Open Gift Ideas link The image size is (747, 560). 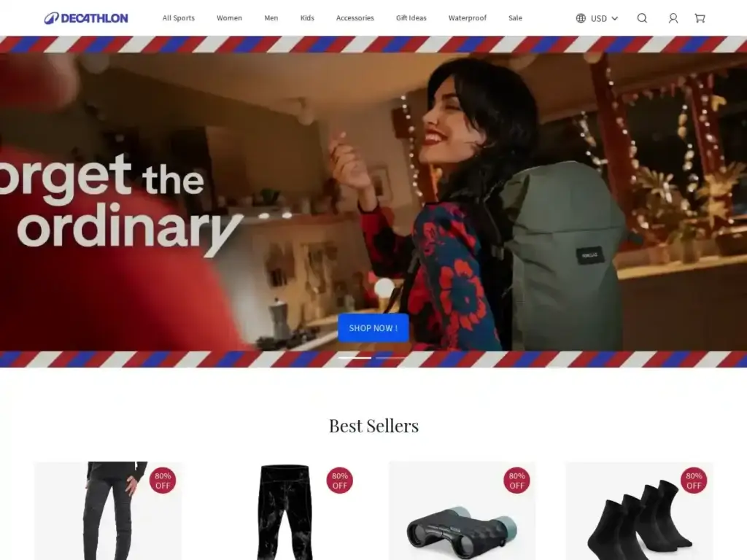tap(411, 18)
